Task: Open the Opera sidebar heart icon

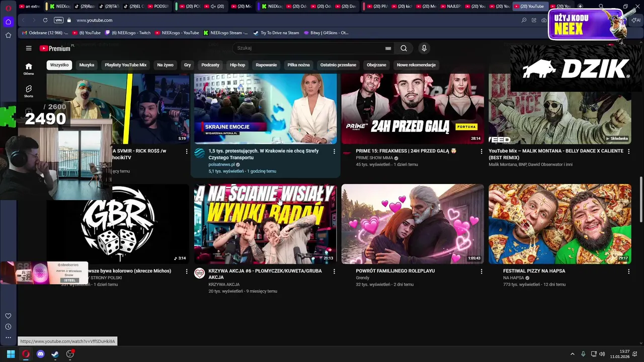Action: (8, 316)
